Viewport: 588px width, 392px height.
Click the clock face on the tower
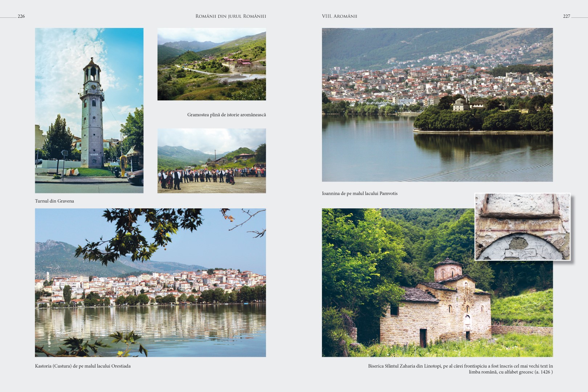coord(93,87)
